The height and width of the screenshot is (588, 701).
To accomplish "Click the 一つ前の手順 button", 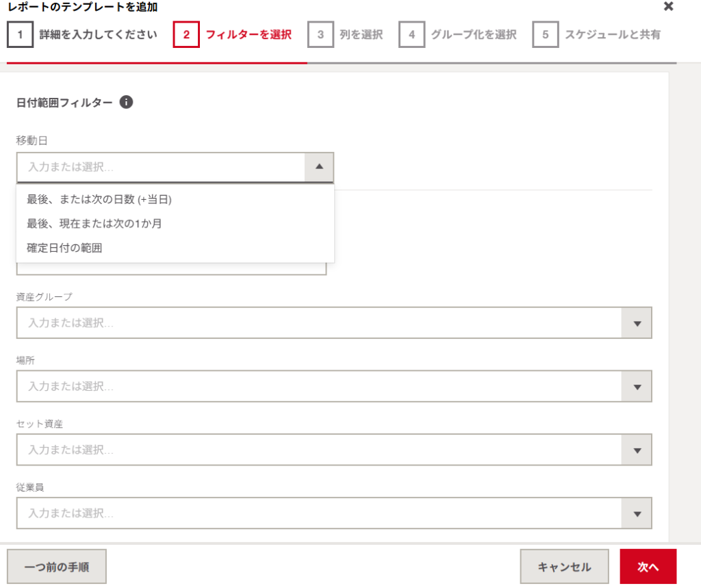I will (56, 567).
